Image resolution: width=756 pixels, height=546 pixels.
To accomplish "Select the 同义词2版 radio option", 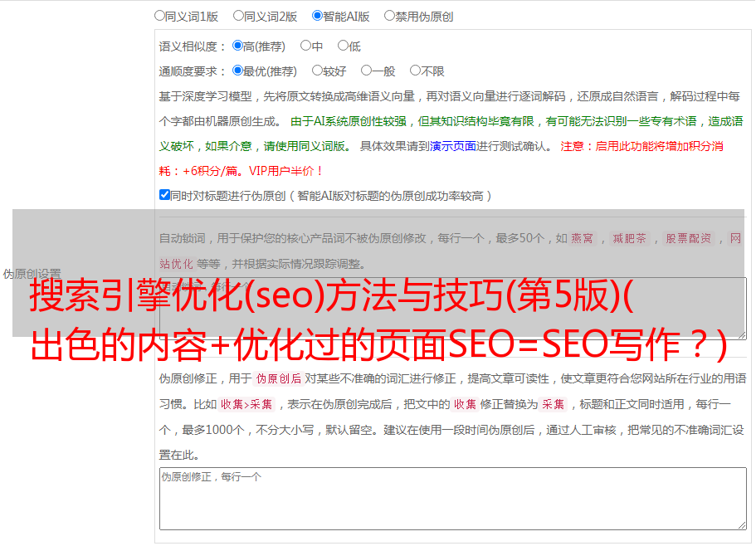I will (x=238, y=16).
